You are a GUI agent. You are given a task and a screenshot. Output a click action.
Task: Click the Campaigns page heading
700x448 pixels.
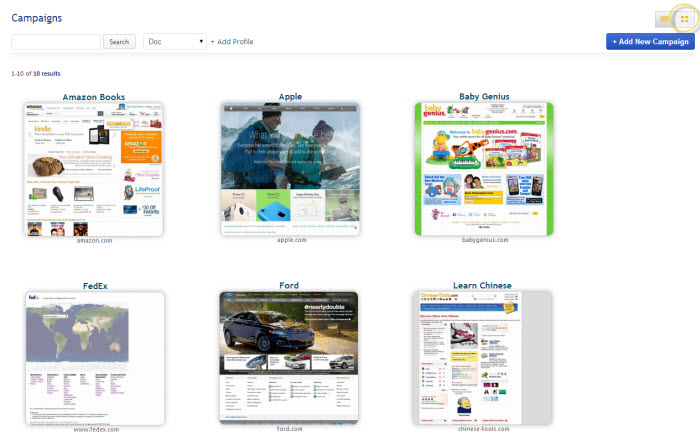click(36, 18)
